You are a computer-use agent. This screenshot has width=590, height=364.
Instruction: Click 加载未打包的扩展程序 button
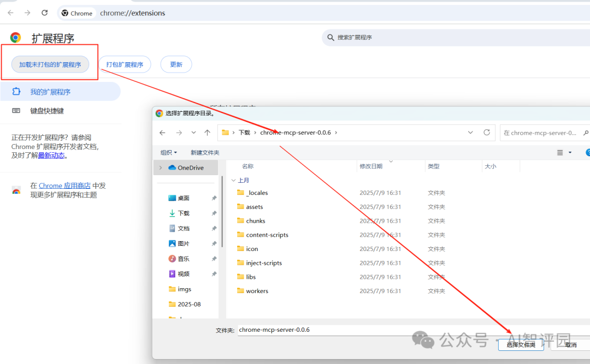tap(50, 64)
